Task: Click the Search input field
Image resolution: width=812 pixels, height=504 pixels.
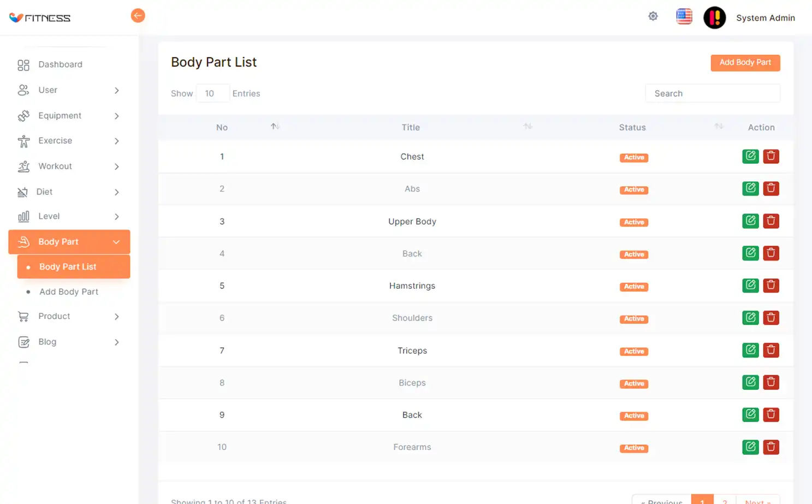Action: tap(712, 93)
